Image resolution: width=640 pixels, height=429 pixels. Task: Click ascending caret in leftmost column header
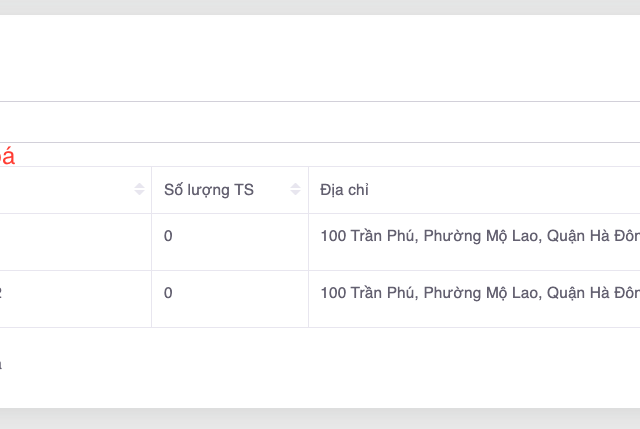tap(139, 186)
